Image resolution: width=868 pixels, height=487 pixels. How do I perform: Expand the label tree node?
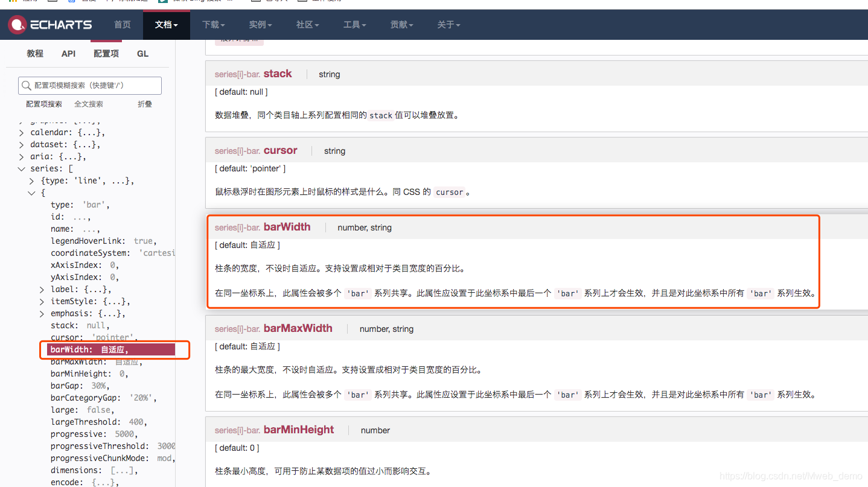pyautogui.click(x=42, y=289)
